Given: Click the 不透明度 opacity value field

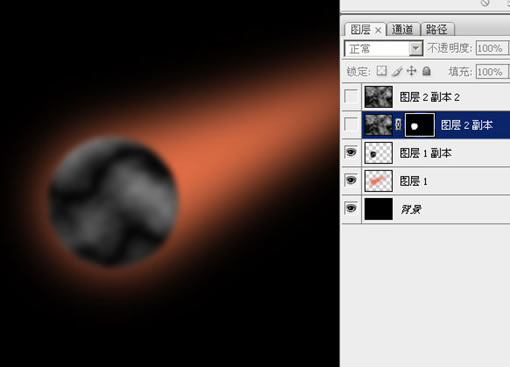Looking at the screenshot, I should pos(492,49).
